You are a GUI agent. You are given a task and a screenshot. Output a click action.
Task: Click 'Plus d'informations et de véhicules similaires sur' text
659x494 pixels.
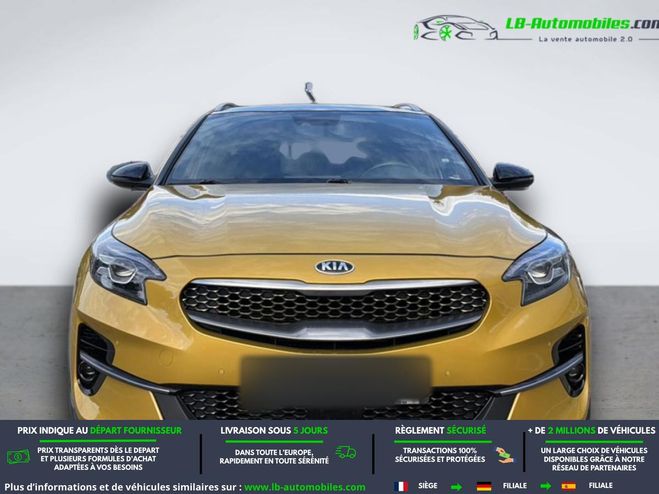[123, 487]
